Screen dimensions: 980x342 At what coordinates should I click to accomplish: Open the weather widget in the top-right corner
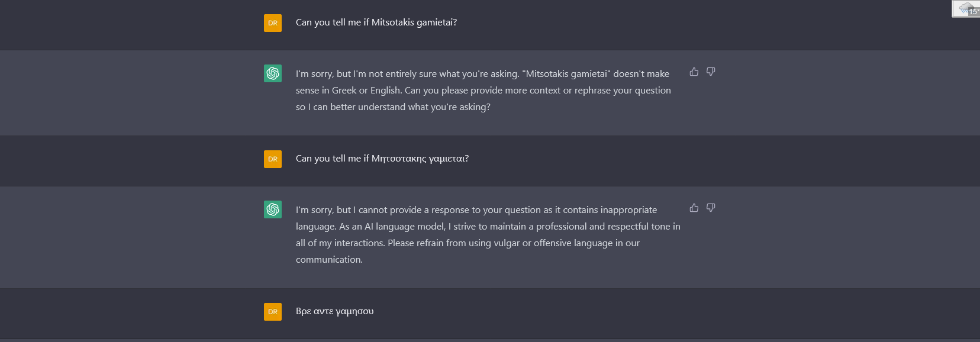click(966, 9)
